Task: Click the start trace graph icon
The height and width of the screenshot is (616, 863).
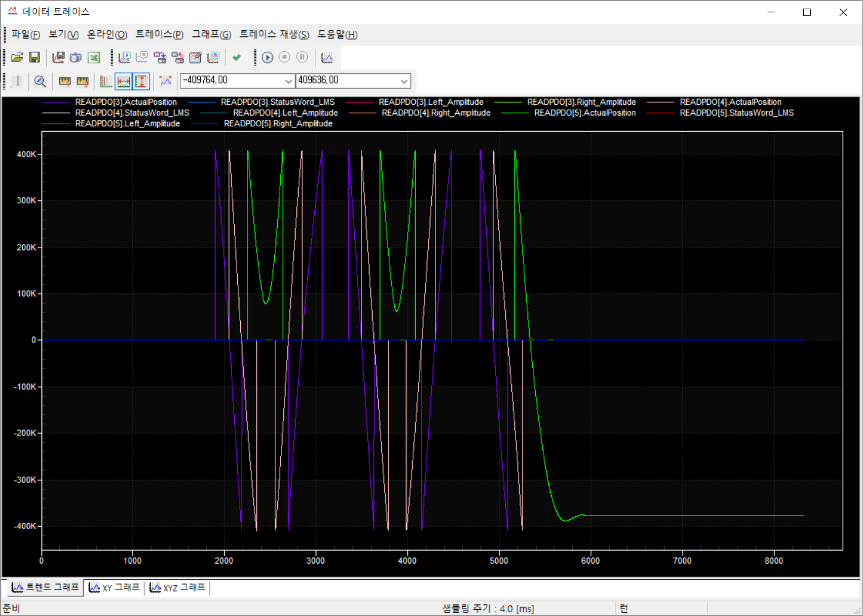Action: (x=124, y=57)
